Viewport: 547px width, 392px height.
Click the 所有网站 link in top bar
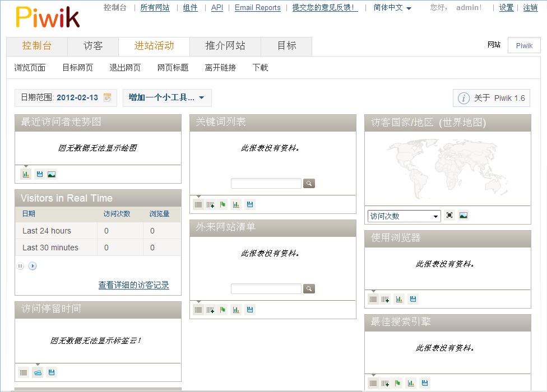(x=155, y=7)
